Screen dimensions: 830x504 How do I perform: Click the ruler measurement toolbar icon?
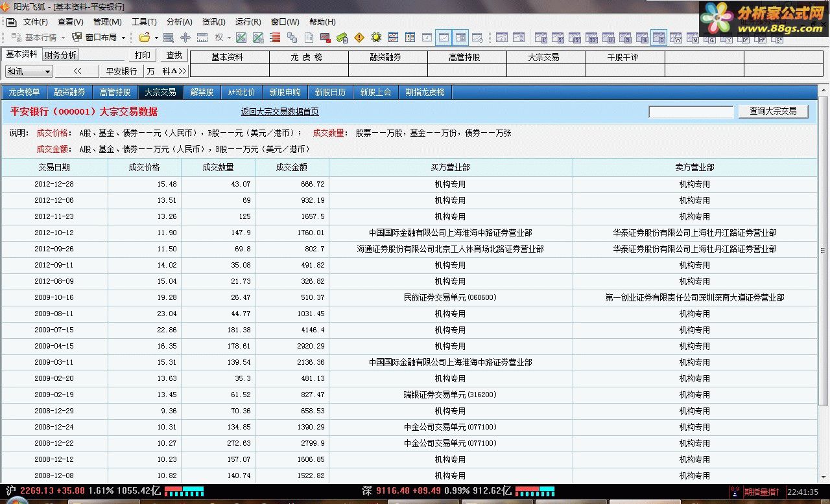click(x=202, y=38)
